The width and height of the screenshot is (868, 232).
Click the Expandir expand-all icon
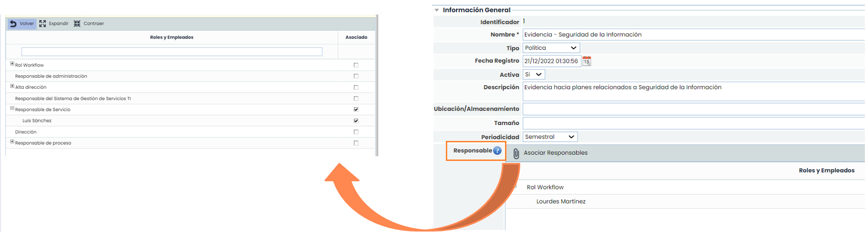(x=42, y=24)
